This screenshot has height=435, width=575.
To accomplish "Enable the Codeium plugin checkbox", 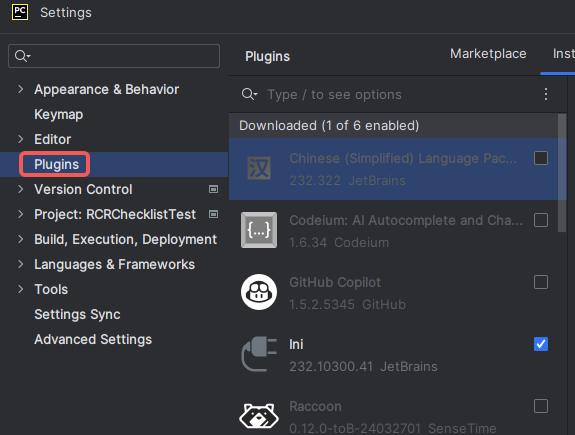I will (541, 220).
